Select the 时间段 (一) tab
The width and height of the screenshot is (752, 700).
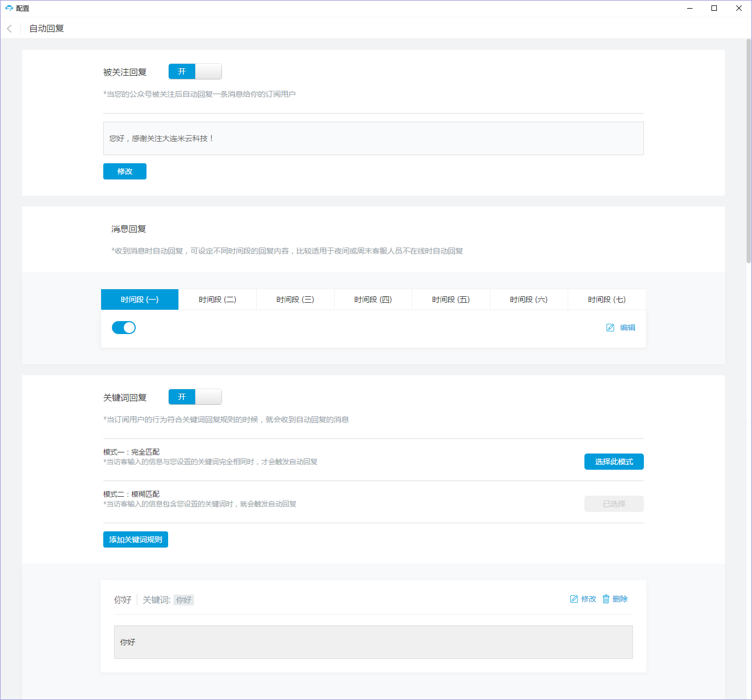pyautogui.click(x=139, y=299)
